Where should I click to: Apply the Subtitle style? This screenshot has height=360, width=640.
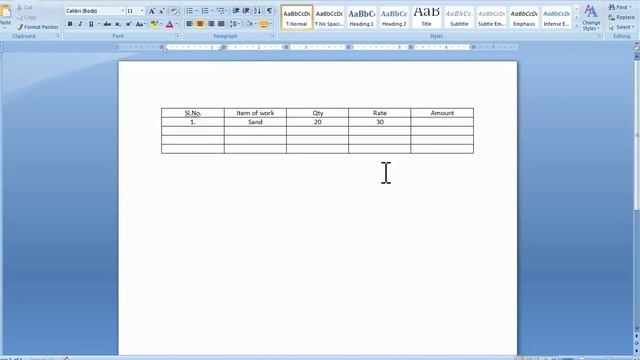coord(459,17)
